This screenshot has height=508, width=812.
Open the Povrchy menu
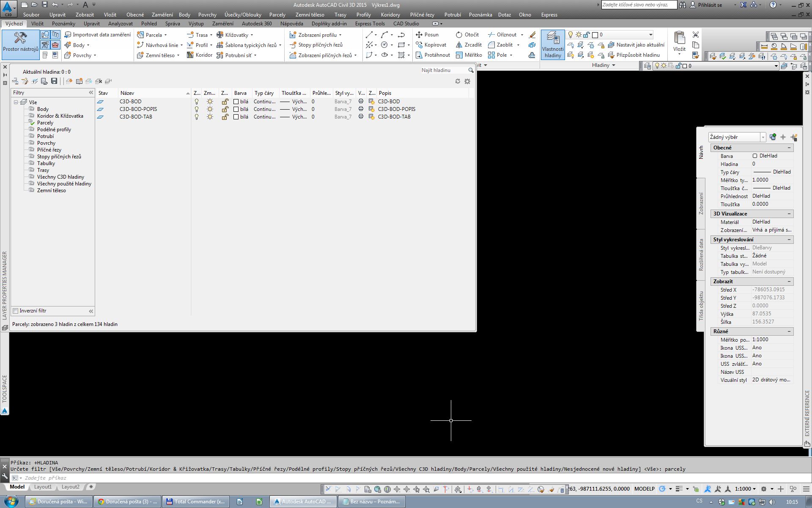(207, 15)
